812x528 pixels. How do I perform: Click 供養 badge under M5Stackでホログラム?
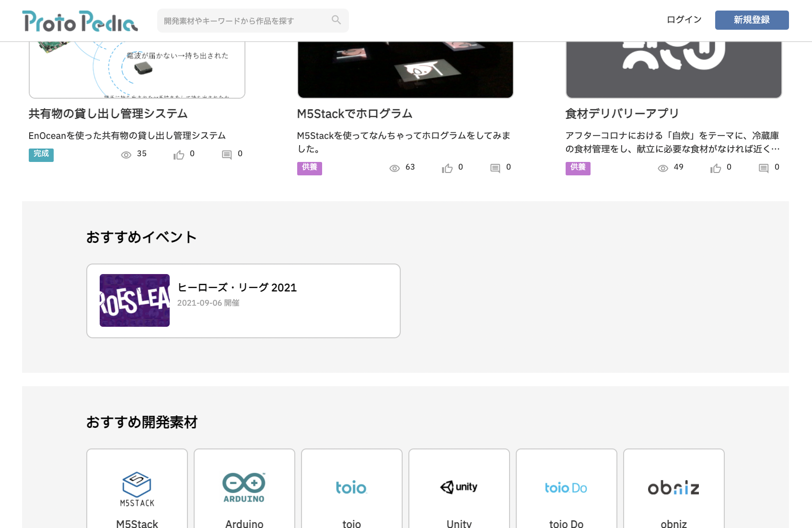[x=310, y=168]
